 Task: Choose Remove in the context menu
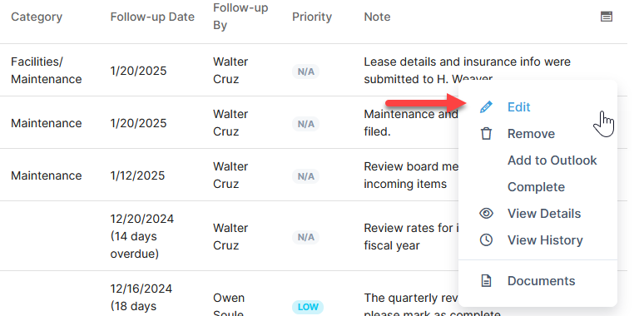pyautogui.click(x=531, y=134)
